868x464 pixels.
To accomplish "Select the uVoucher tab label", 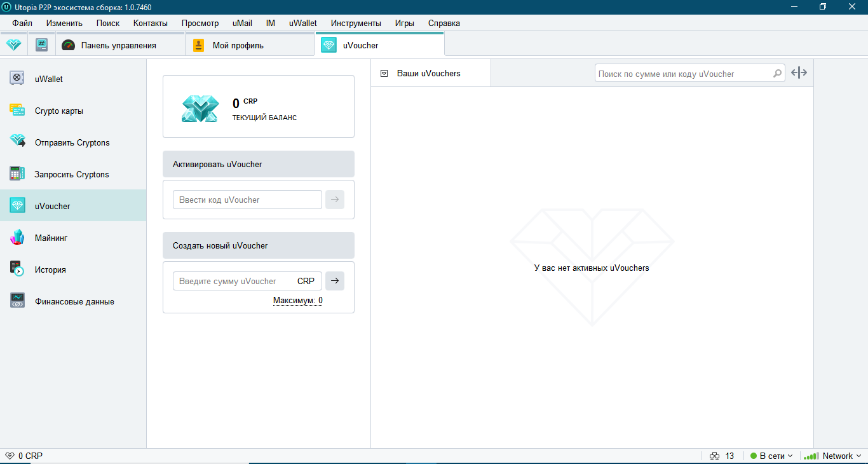I will coord(361,45).
